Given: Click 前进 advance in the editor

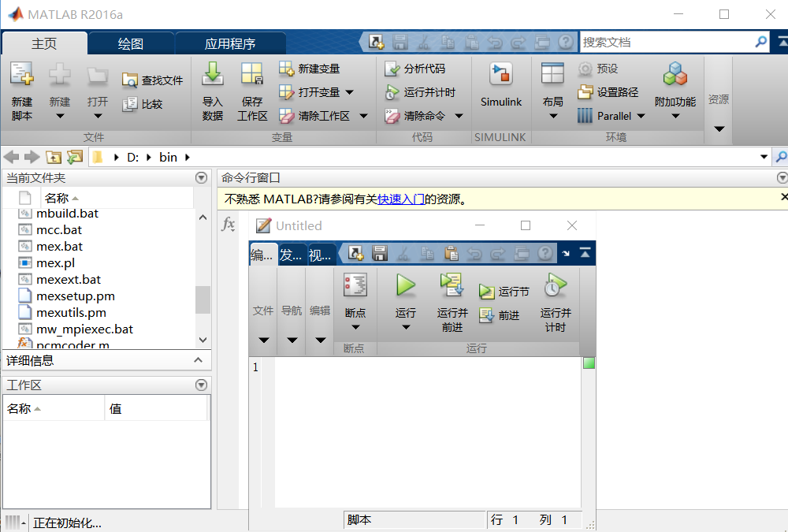Looking at the screenshot, I should click(x=499, y=315).
